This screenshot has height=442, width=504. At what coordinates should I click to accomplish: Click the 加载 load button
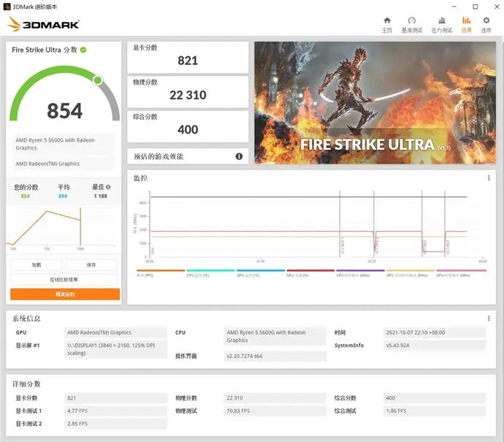pyautogui.click(x=37, y=265)
